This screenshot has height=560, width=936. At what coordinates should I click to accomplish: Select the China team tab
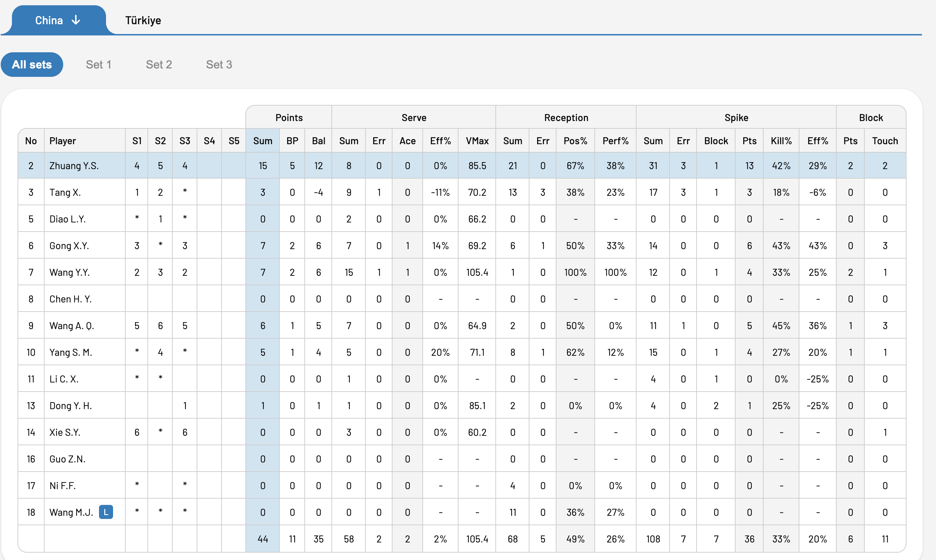(59, 20)
